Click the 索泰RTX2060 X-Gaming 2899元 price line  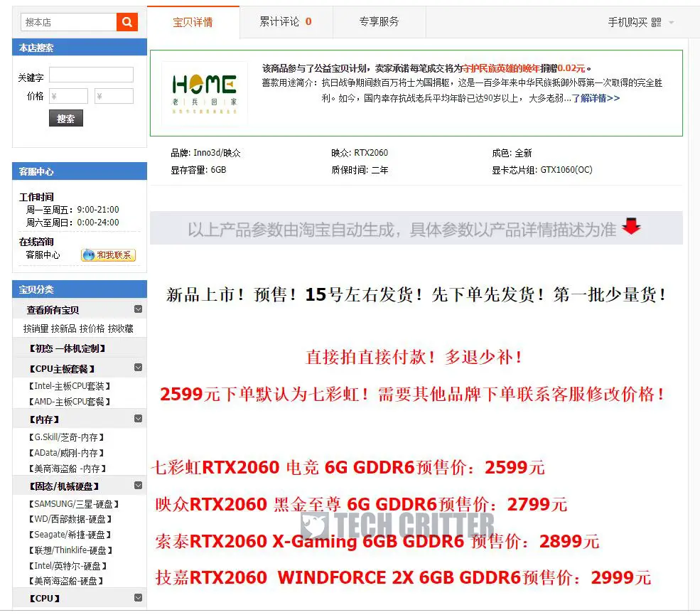pos(377,541)
